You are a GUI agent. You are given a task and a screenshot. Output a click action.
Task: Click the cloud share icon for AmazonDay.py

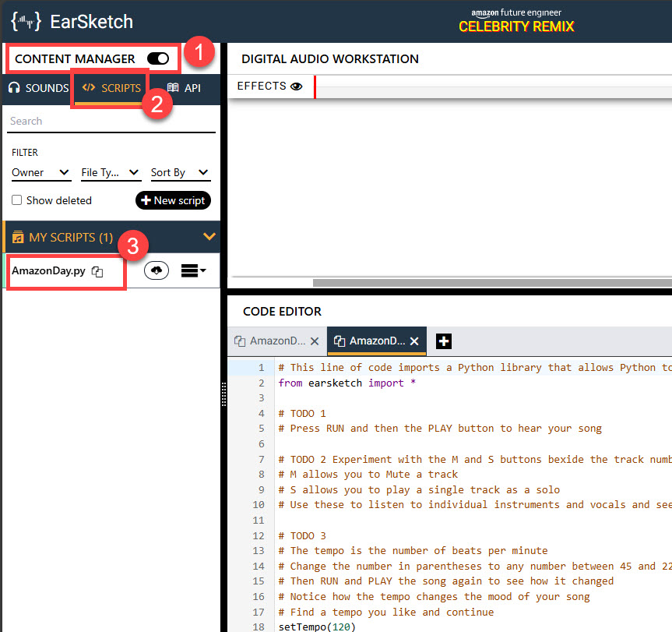click(157, 270)
